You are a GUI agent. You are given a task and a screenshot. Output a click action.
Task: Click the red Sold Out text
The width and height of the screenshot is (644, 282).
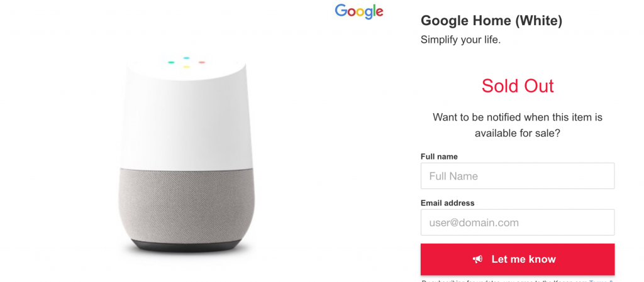(518, 85)
